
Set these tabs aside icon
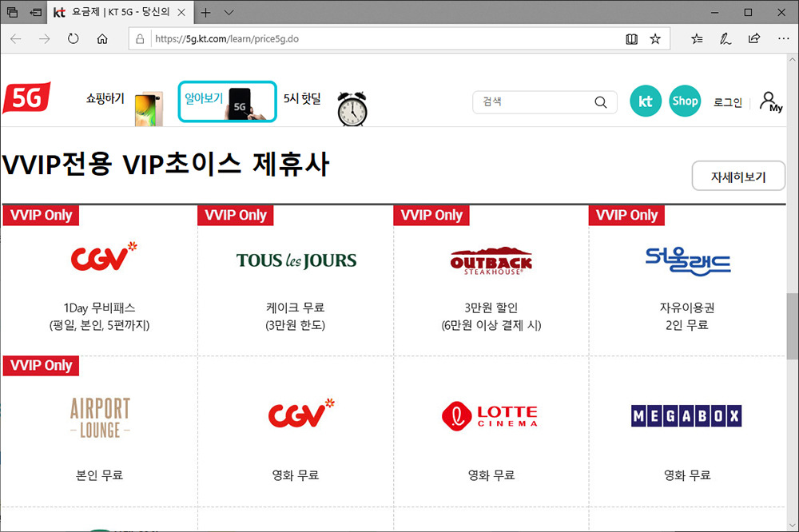coord(36,12)
